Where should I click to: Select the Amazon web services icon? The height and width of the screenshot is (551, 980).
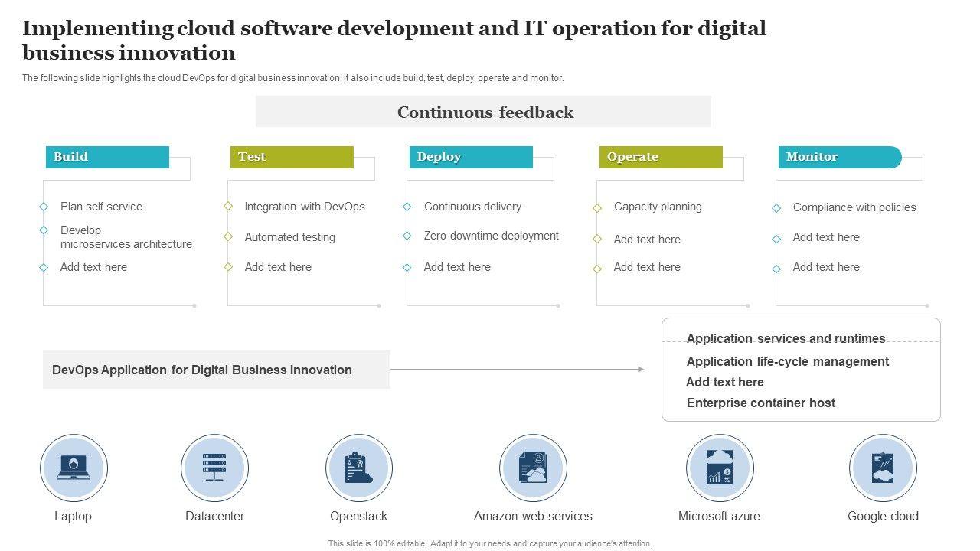coord(533,468)
